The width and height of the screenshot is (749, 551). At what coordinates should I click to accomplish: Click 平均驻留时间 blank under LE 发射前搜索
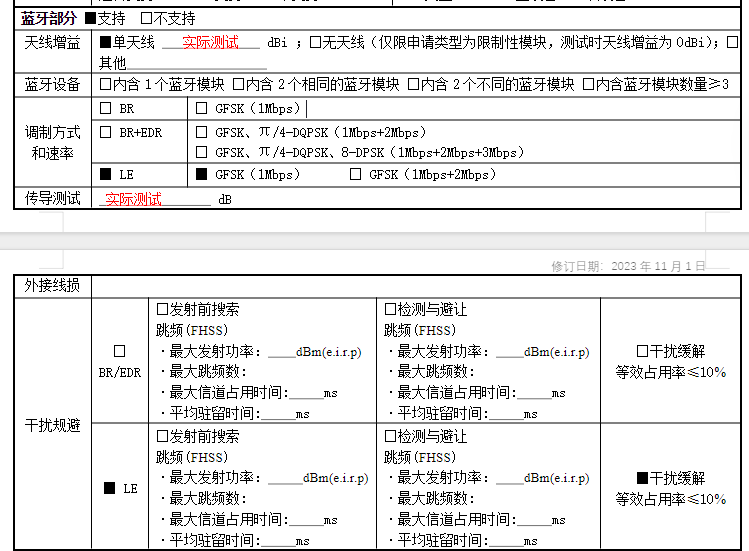(x=278, y=541)
